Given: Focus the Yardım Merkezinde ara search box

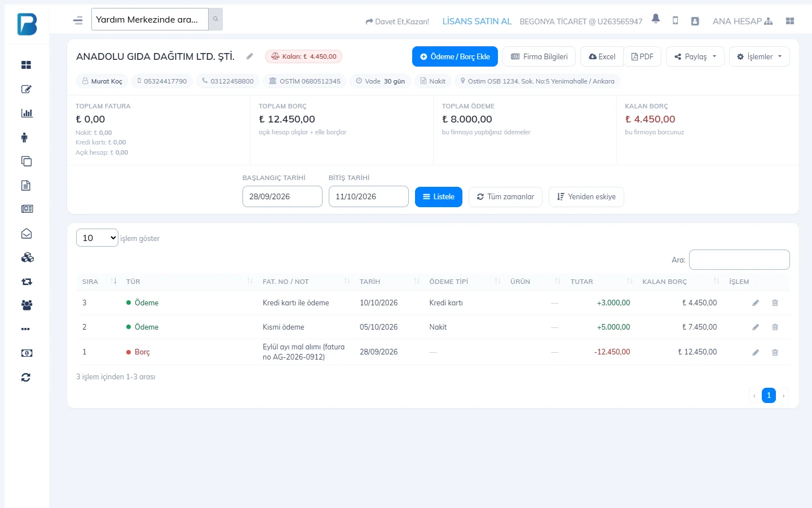Looking at the screenshot, I should (150, 19).
